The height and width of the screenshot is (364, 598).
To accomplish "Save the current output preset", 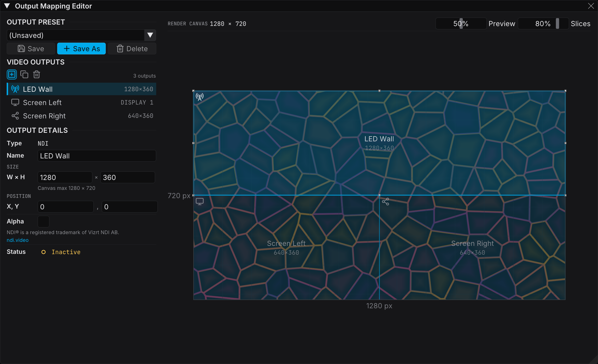I will coord(31,49).
